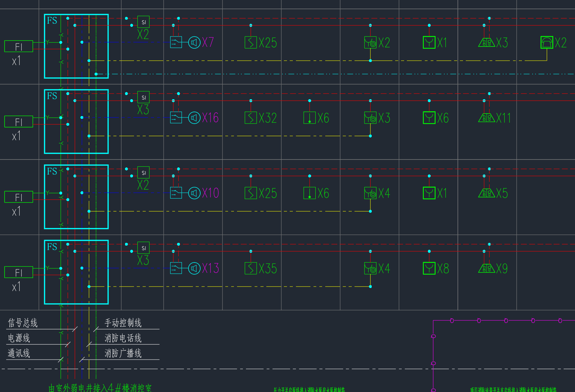Click the detector symbol labeled X35

pyautogui.click(x=251, y=268)
